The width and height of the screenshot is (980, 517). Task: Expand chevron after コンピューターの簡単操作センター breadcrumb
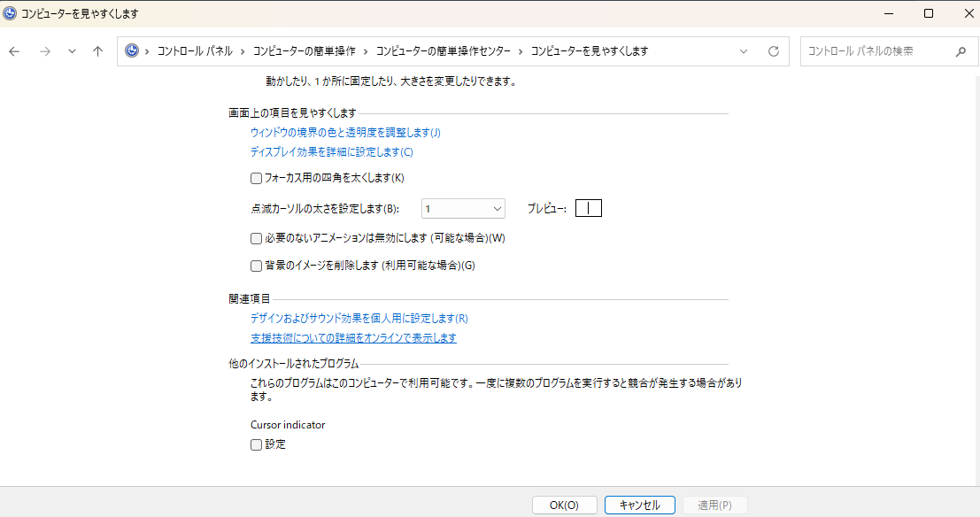[521, 51]
